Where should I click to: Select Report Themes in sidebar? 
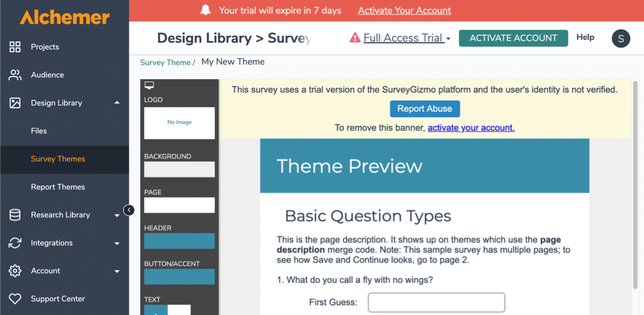click(58, 187)
